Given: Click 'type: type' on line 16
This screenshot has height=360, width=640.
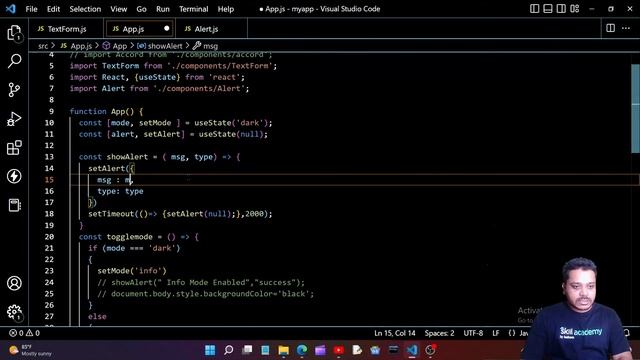Looking at the screenshot, I should [120, 191].
